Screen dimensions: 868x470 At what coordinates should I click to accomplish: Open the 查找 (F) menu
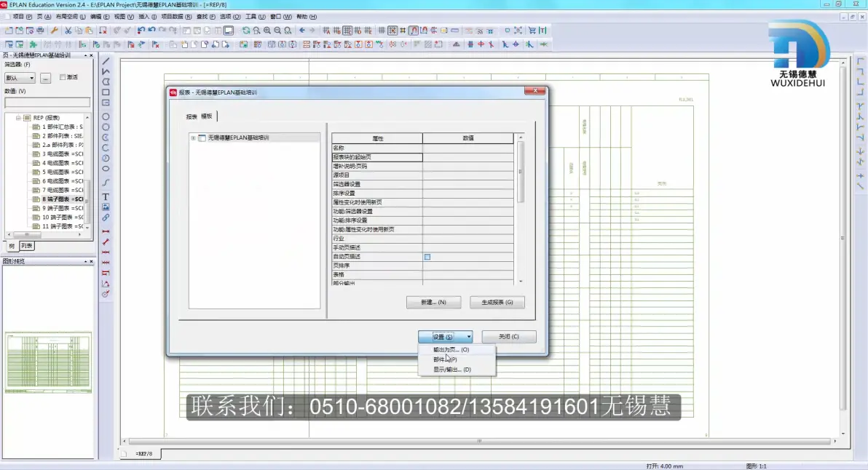[206, 17]
